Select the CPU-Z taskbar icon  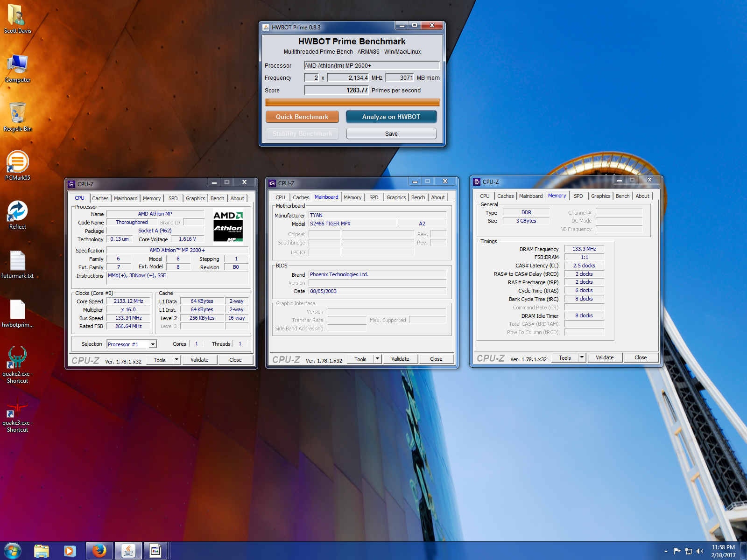[155, 551]
